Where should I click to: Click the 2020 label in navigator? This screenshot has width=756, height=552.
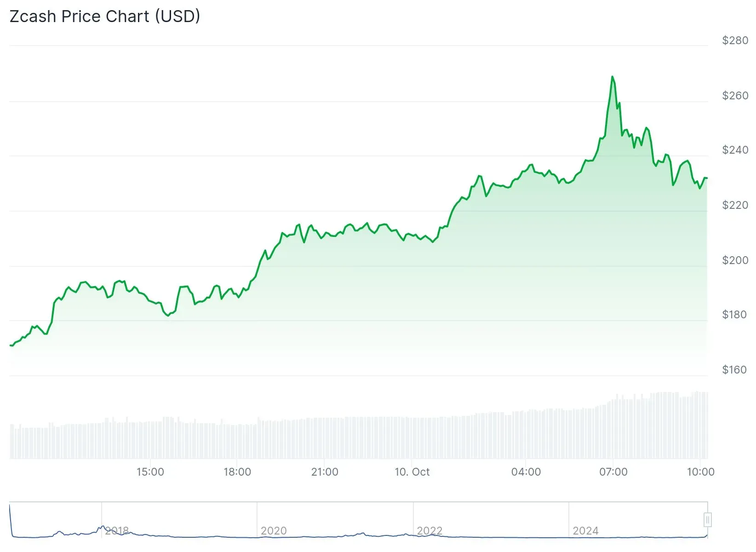(274, 531)
